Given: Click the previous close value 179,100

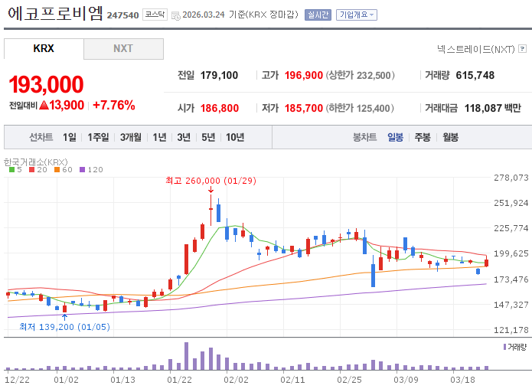Looking at the screenshot, I should tap(219, 75).
